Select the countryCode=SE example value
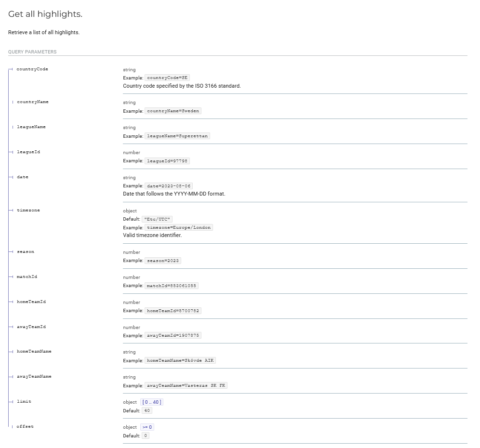The width and height of the screenshot is (480, 448). click(167, 78)
